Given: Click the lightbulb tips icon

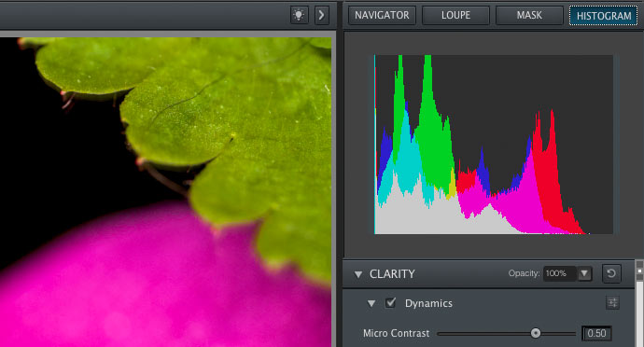Looking at the screenshot, I should pyautogui.click(x=299, y=16).
